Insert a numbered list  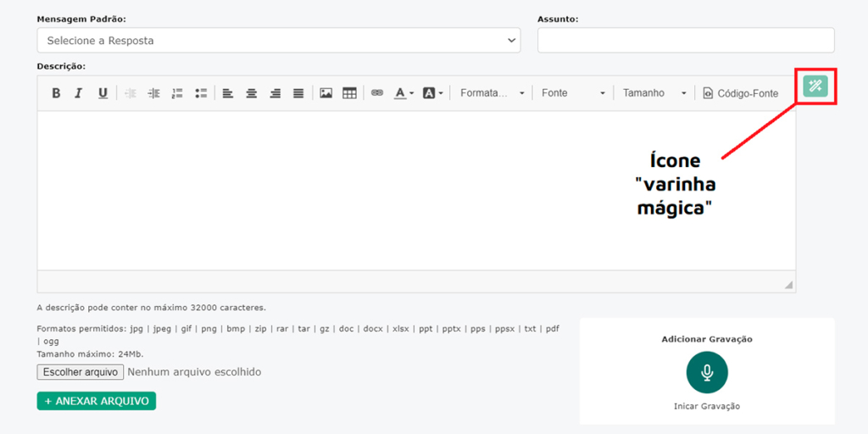177,93
